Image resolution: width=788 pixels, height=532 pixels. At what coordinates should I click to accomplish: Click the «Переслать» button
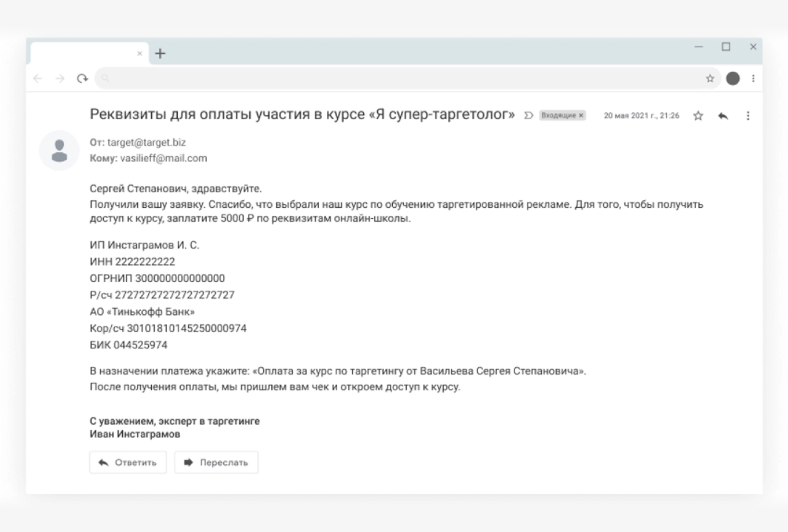216,462
